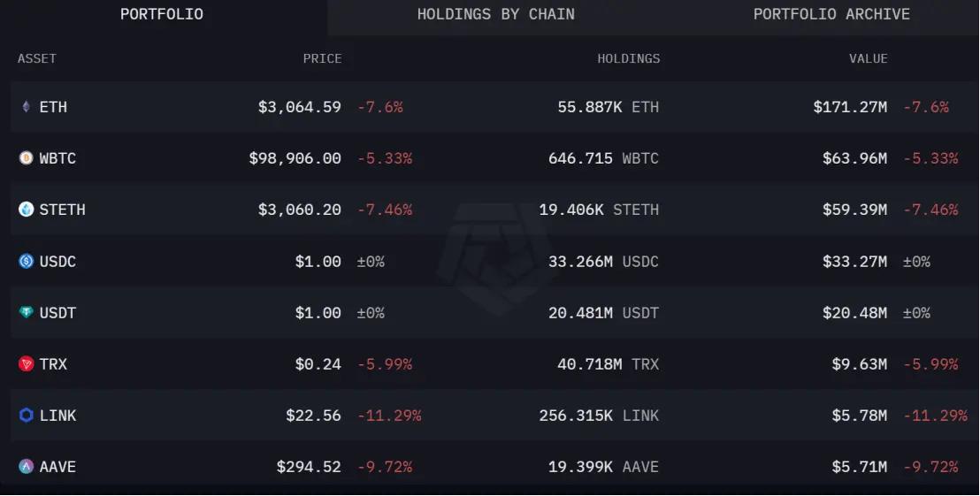Open the WBTC asset name link
The image size is (980, 496).
(x=57, y=158)
